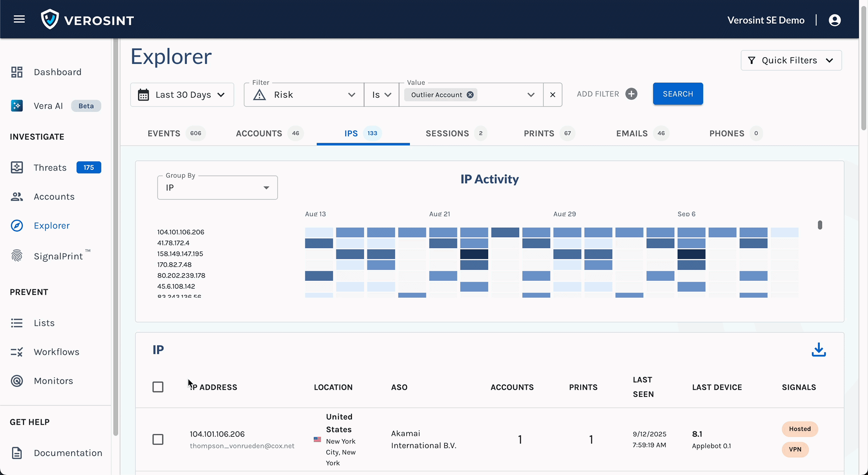Image resolution: width=868 pixels, height=475 pixels.
Task: Expand the Last 30 Days date dropdown
Action: click(182, 95)
